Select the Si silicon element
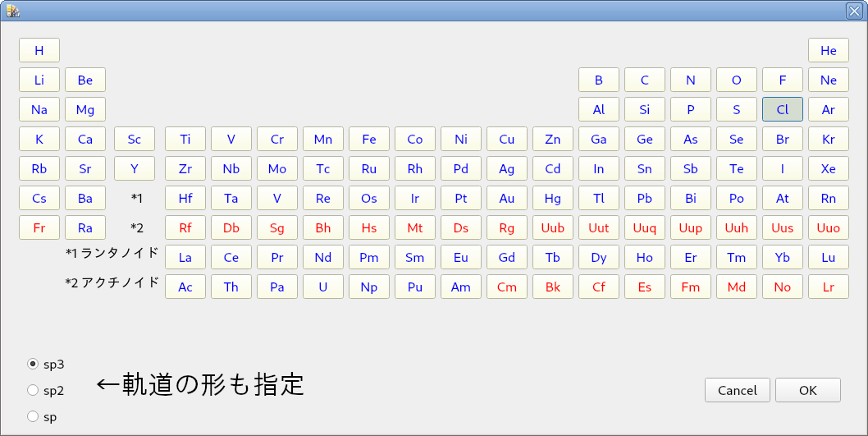868x436 pixels. click(x=645, y=109)
